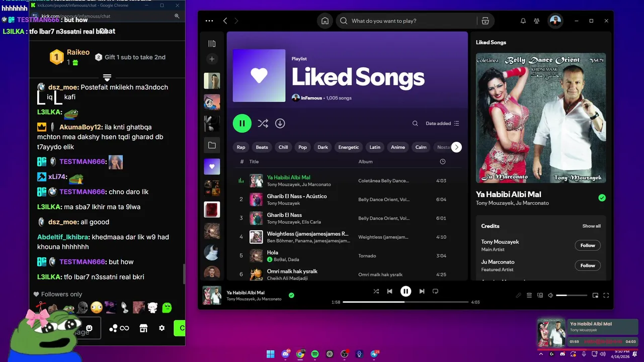The height and width of the screenshot is (362, 644).
Task: Toggle repeat mode
Action: [436, 291]
